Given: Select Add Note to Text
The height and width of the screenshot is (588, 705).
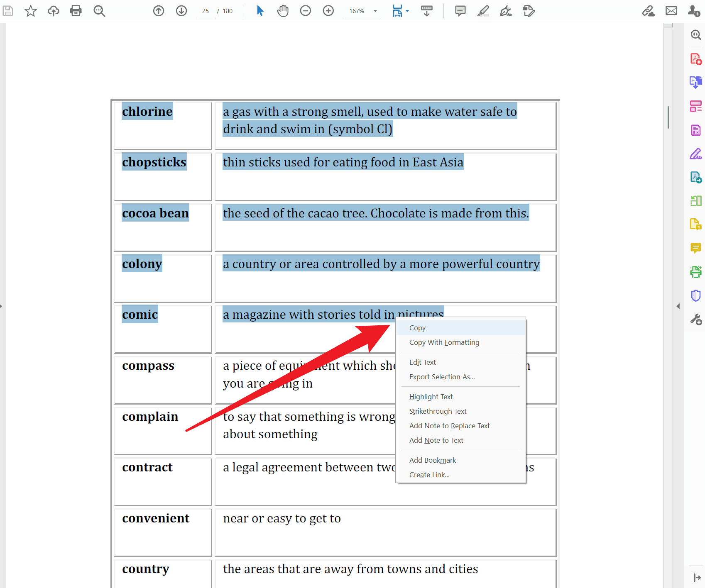Looking at the screenshot, I should coord(461,440).
